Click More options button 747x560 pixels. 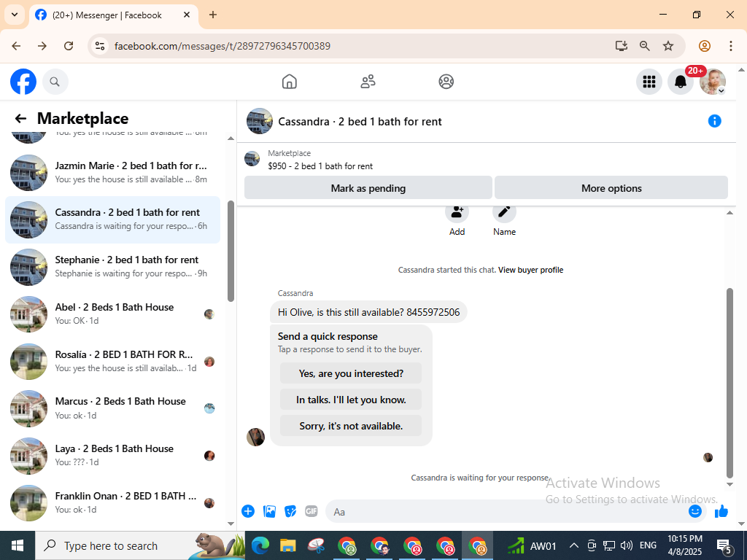(x=611, y=188)
